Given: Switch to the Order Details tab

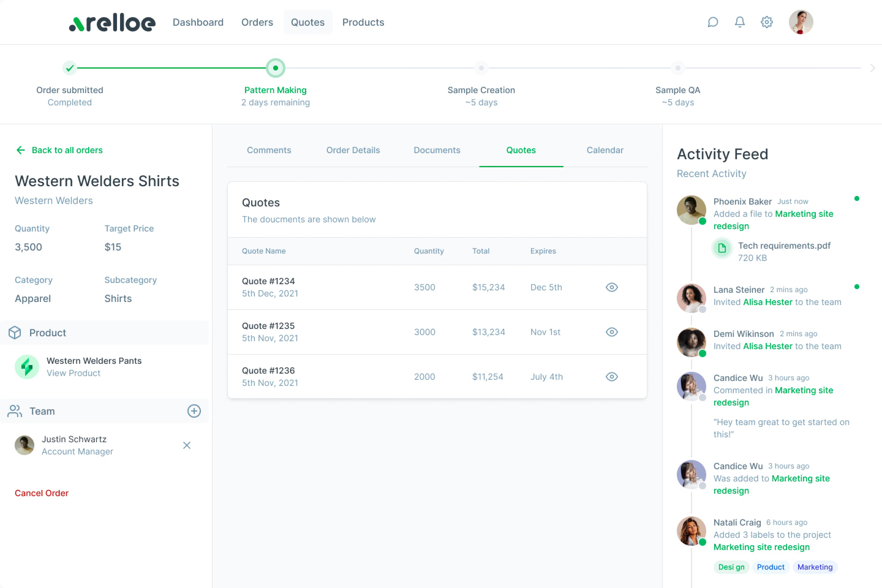Looking at the screenshot, I should pos(353,150).
